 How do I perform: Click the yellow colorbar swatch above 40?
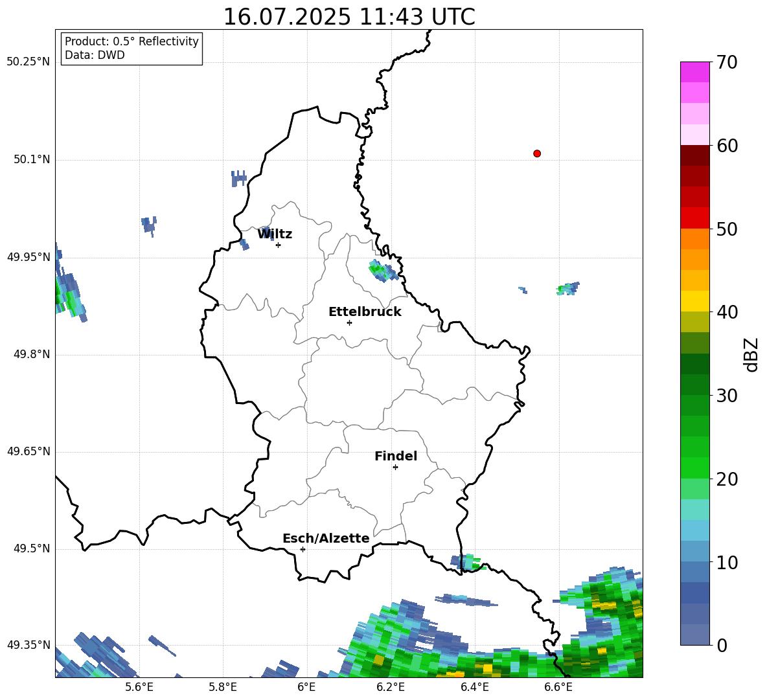coord(694,301)
